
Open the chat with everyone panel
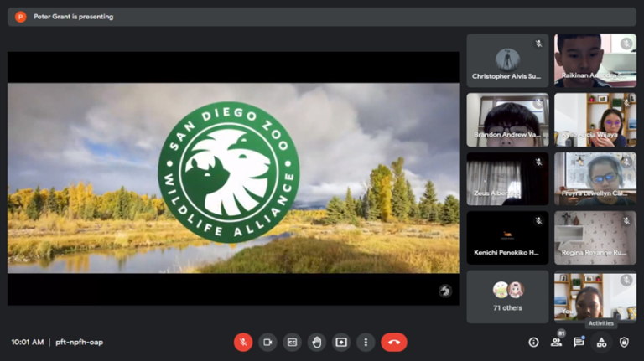pyautogui.click(x=579, y=342)
